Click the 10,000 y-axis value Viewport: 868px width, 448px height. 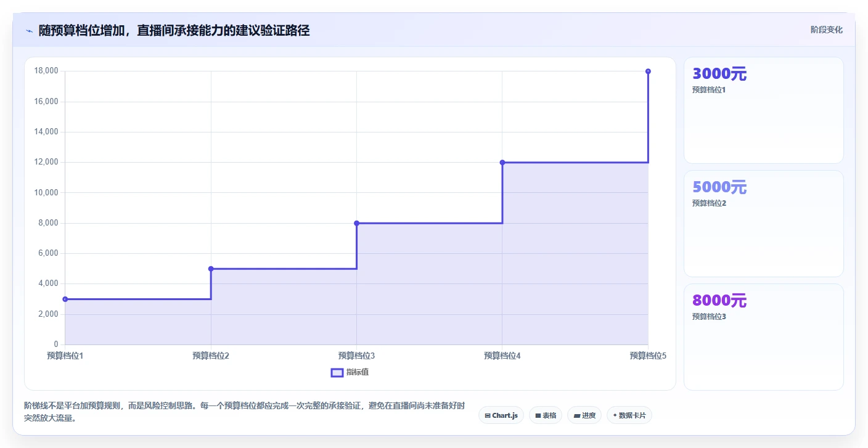[x=46, y=192]
